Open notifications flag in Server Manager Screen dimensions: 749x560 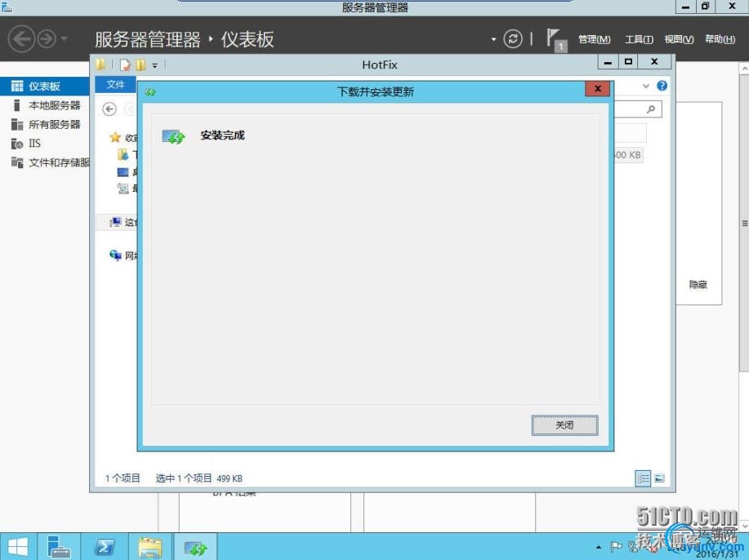[556, 40]
